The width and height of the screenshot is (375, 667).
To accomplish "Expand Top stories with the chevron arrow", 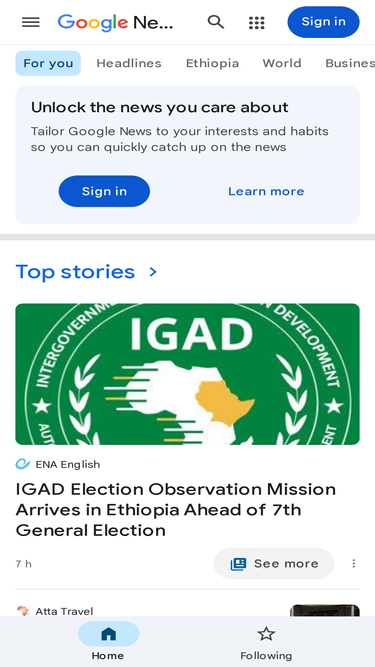I will click(x=153, y=272).
